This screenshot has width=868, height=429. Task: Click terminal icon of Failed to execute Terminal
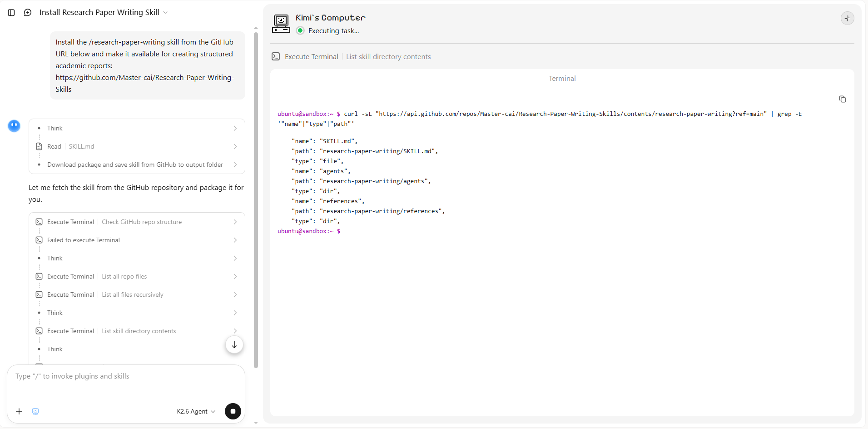(x=39, y=240)
